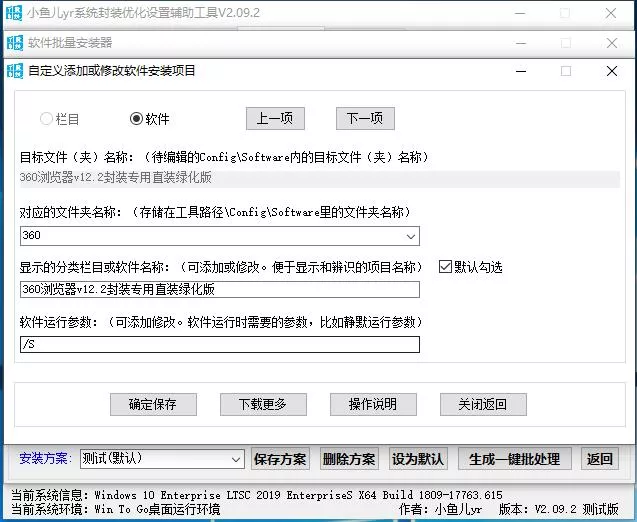Click the 作者: 小鱼儿yr status text
This screenshot has width=637, height=522.
pyautogui.click(x=440, y=509)
